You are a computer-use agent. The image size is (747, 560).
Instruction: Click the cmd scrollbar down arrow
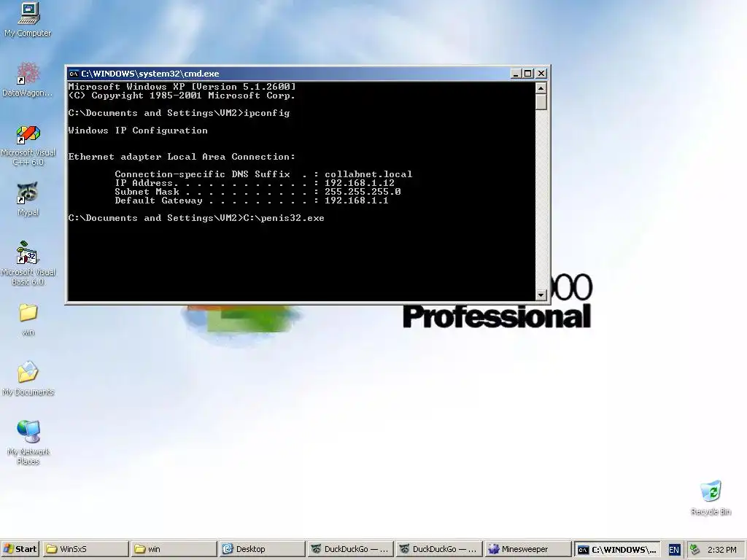tap(541, 295)
